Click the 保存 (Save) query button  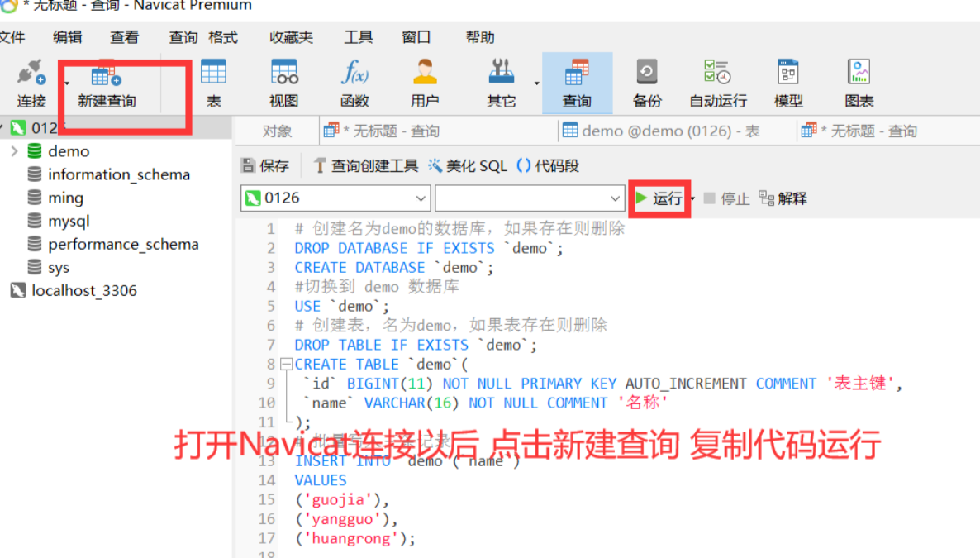click(x=265, y=166)
